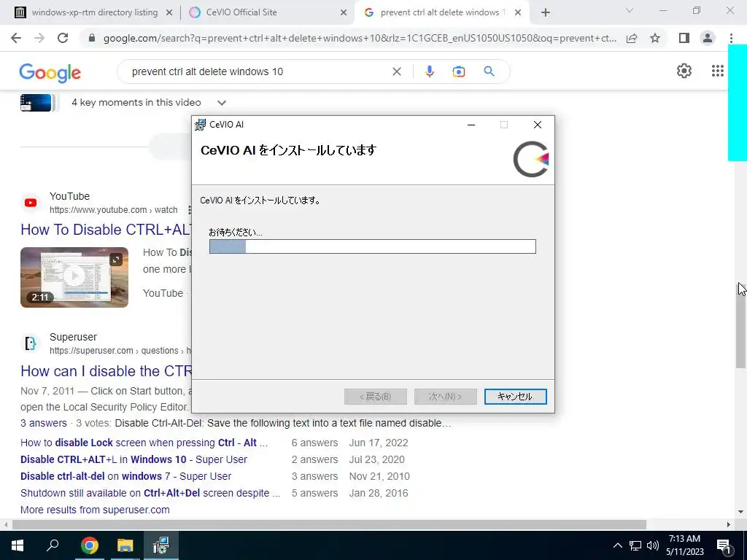This screenshot has width=747, height=560.
Task: Open Shutdown still available on Ctrl+Alt+Del link
Action: 150,493
